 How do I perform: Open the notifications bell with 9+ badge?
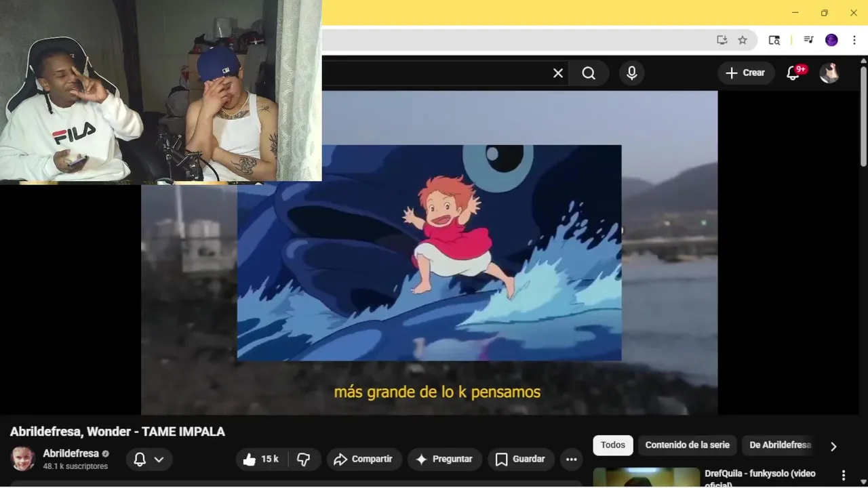tap(794, 73)
